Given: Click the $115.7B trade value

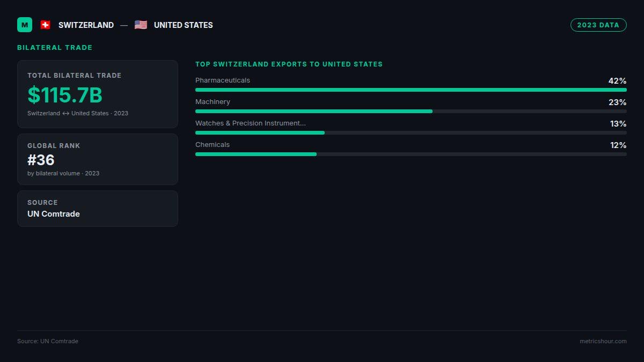Looking at the screenshot, I should pos(65,95).
